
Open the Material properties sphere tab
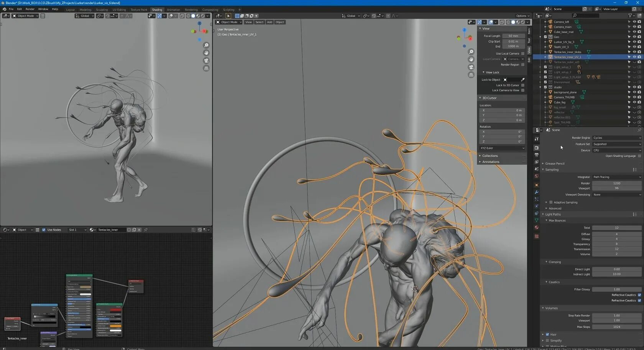(537, 228)
